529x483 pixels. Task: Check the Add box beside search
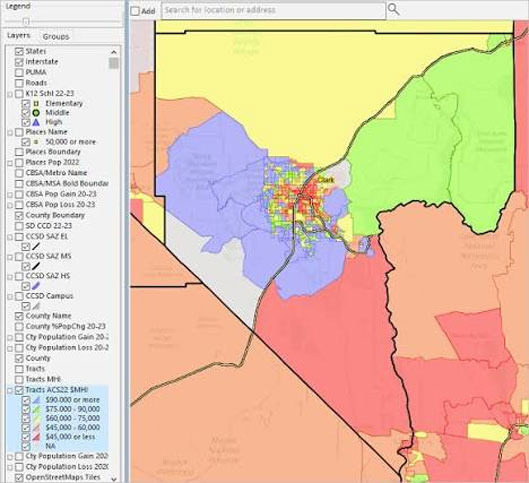135,11
